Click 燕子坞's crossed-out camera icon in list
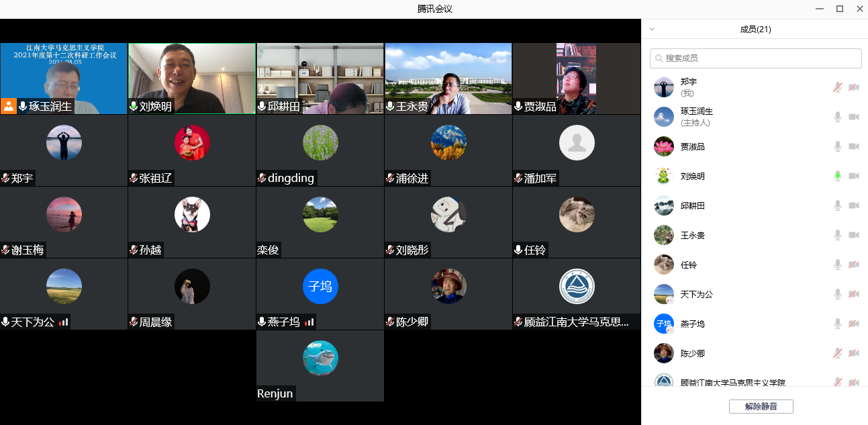The image size is (868, 425). 853,324
